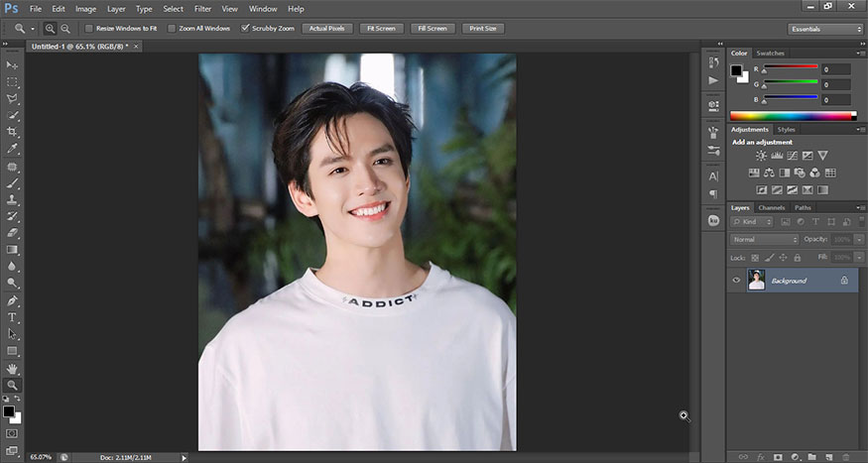
Task: Enable Resize Windows to Fit checkbox
Action: tap(89, 29)
